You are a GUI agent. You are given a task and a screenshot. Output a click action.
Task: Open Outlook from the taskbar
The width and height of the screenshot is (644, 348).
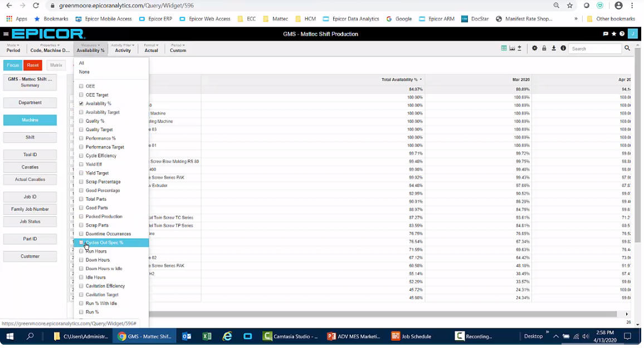187,336
